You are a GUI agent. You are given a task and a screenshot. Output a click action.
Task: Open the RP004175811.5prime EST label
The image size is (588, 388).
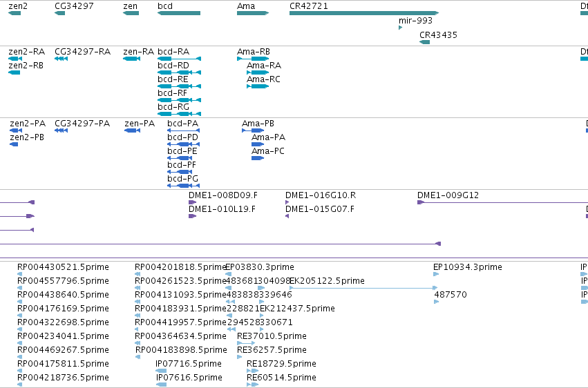click(x=63, y=364)
